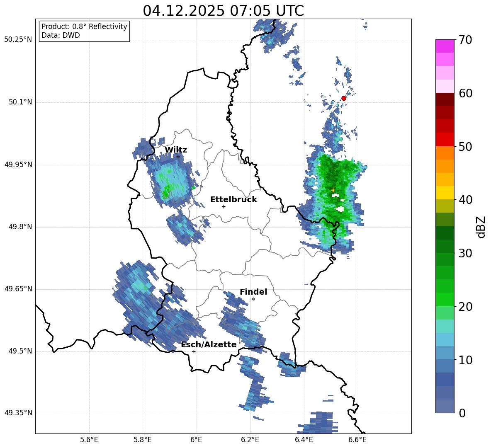Click the Findel station cross marker
Screen dimensions: 491x448
[253, 299]
